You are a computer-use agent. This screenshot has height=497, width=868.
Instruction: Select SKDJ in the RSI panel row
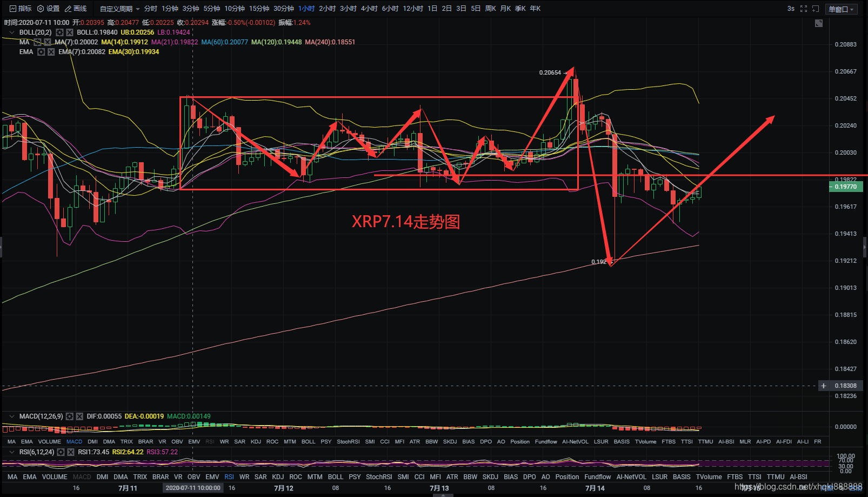[x=490, y=477]
